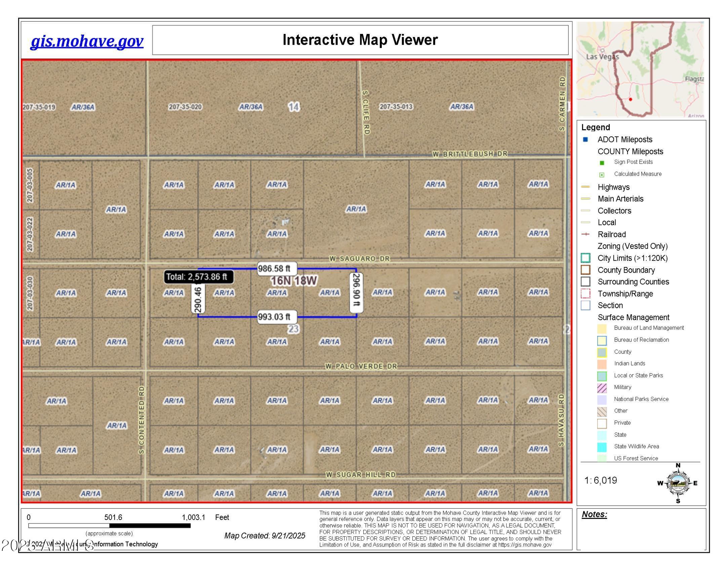This screenshot has width=728, height=571.
Task: Click the Las Vegas overview map thumbnail
Action: click(x=640, y=69)
